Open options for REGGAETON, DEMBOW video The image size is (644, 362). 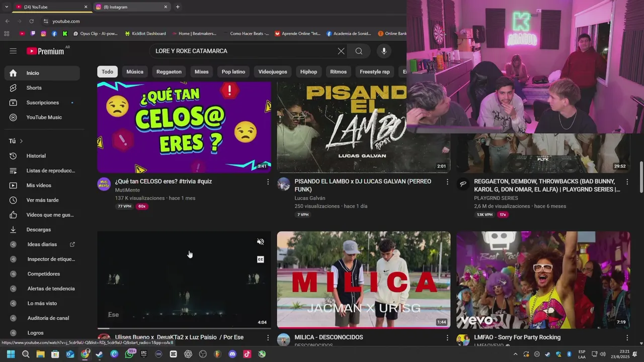click(627, 182)
